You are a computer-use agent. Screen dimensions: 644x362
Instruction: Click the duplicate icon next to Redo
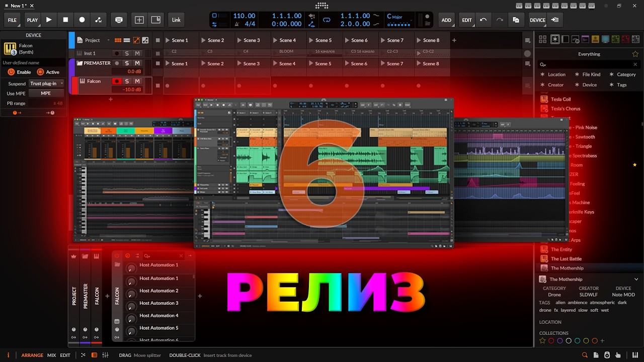pos(516,20)
